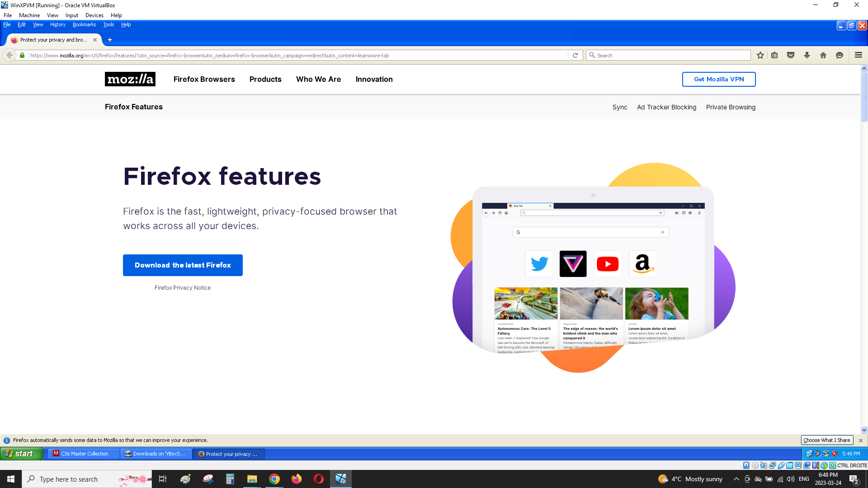Viewport: 868px width, 488px height.
Task: Click the chat speech bubble icon
Action: pos(840,55)
